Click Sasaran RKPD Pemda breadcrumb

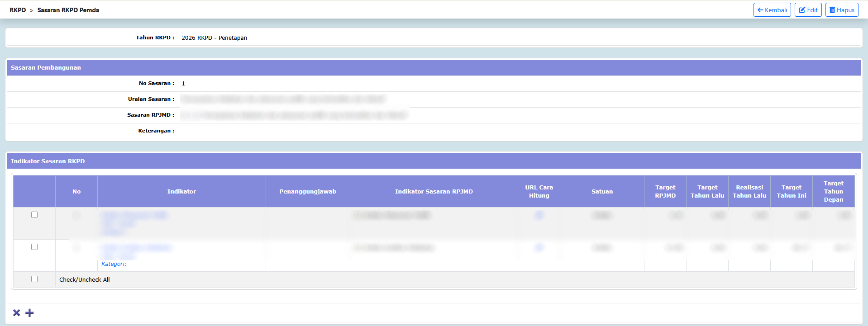coord(68,10)
